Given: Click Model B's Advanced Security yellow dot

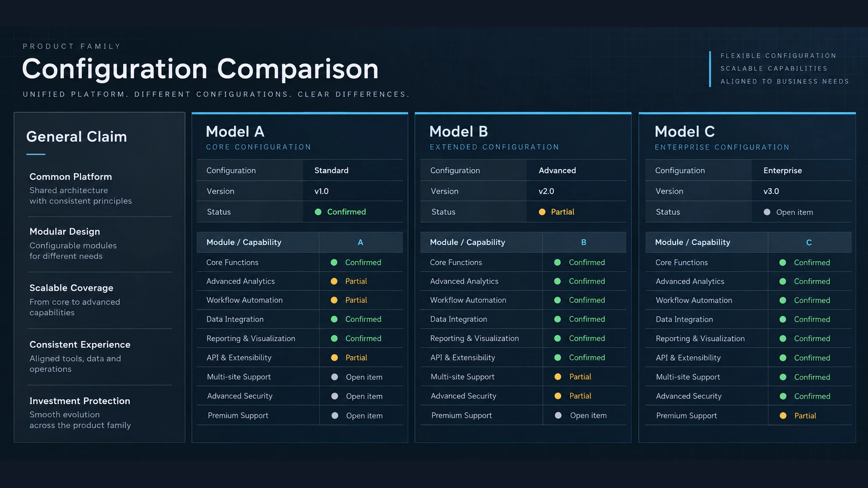Looking at the screenshot, I should point(558,396).
